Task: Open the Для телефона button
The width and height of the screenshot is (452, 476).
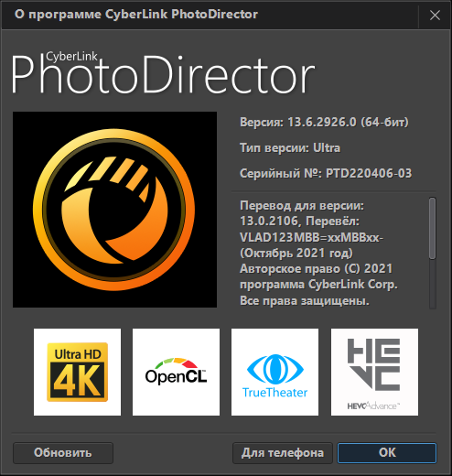Action: click(x=283, y=453)
